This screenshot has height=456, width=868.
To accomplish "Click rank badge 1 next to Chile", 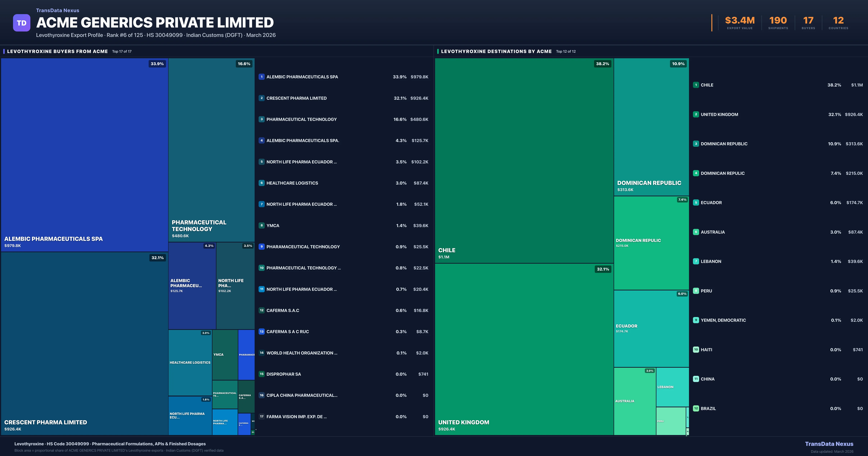I will point(696,85).
